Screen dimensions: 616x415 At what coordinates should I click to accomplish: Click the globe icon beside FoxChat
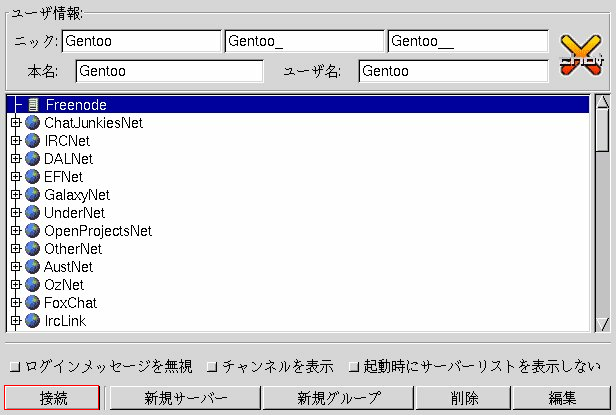click(33, 303)
